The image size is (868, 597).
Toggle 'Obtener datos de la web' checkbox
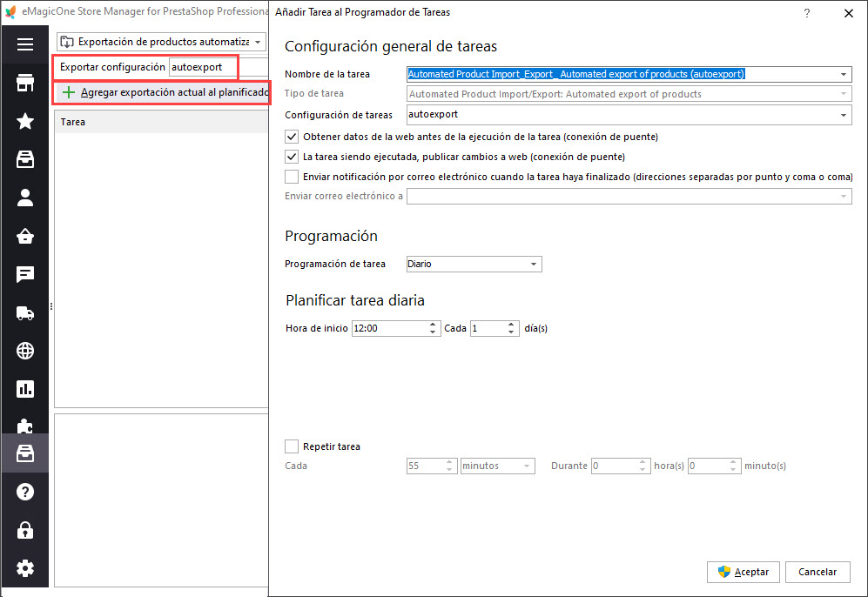click(x=292, y=137)
